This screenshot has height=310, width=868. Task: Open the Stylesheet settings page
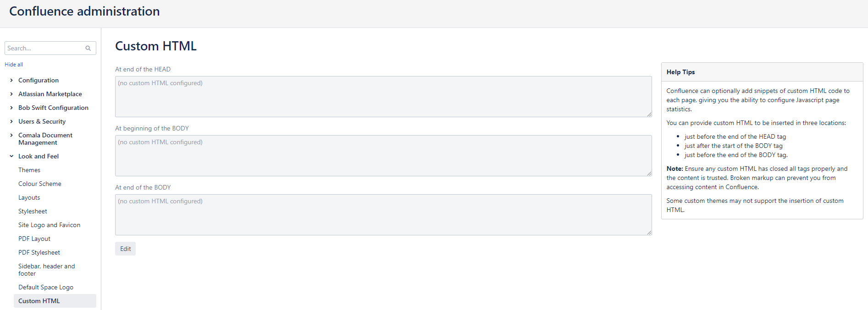pyautogui.click(x=33, y=211)
